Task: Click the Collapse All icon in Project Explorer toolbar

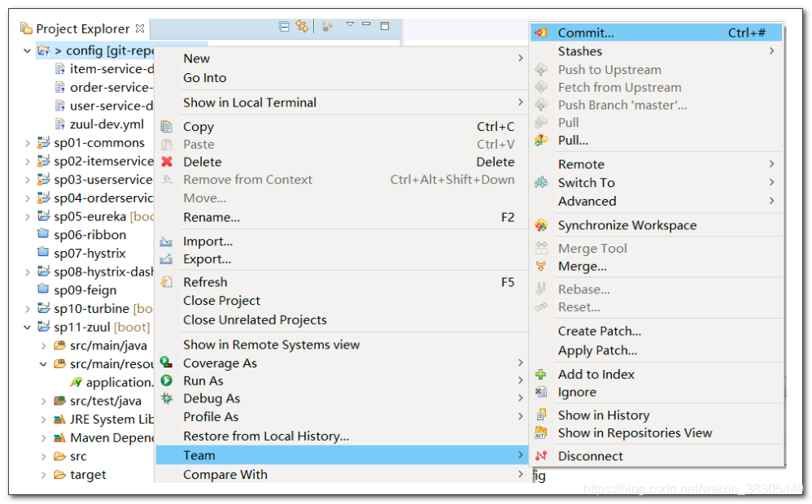Action: pos(284,26)
